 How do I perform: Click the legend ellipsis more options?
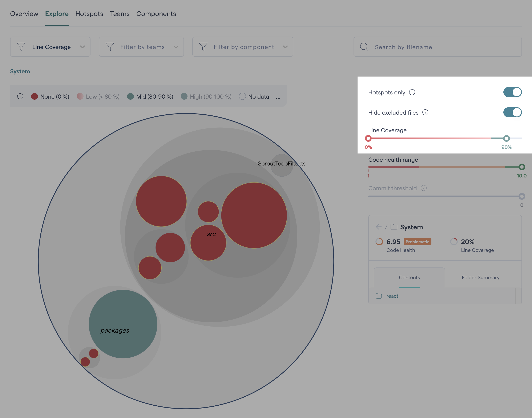[278, 97]
